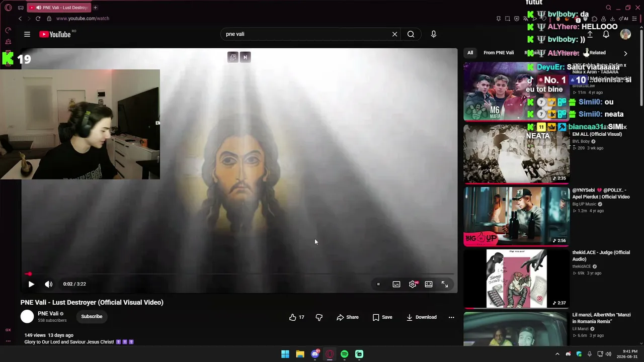
Task: Go back with the browser back arrow
Action: [x=20, y=19]
